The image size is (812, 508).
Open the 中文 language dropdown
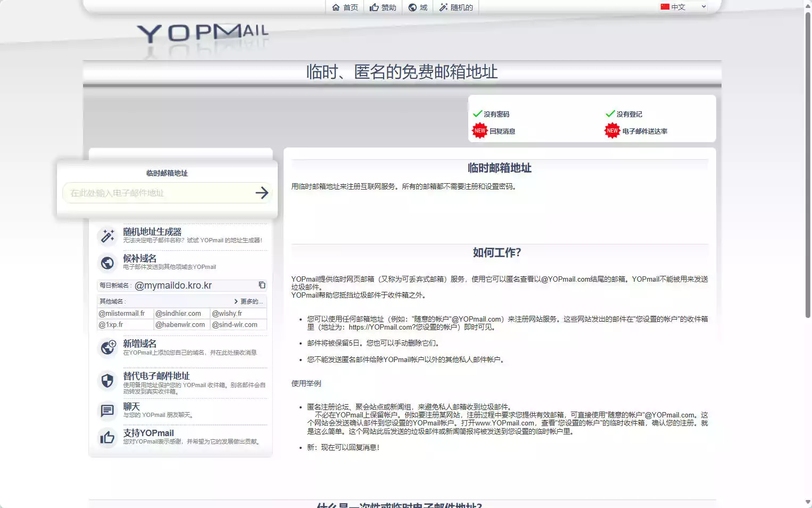(683, 7)
